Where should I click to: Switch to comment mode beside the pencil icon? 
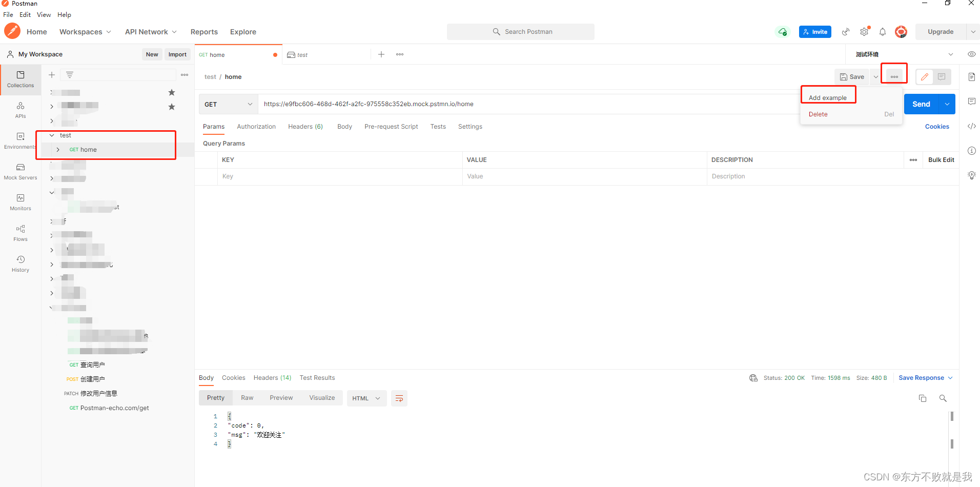point(942,77)
